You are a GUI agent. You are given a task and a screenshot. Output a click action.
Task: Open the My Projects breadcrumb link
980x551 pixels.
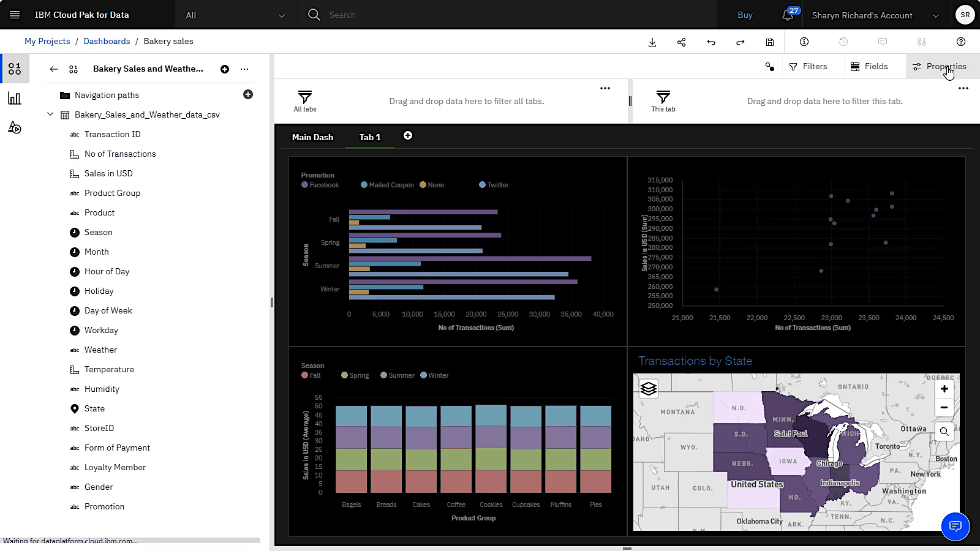[x=47, y=41]
